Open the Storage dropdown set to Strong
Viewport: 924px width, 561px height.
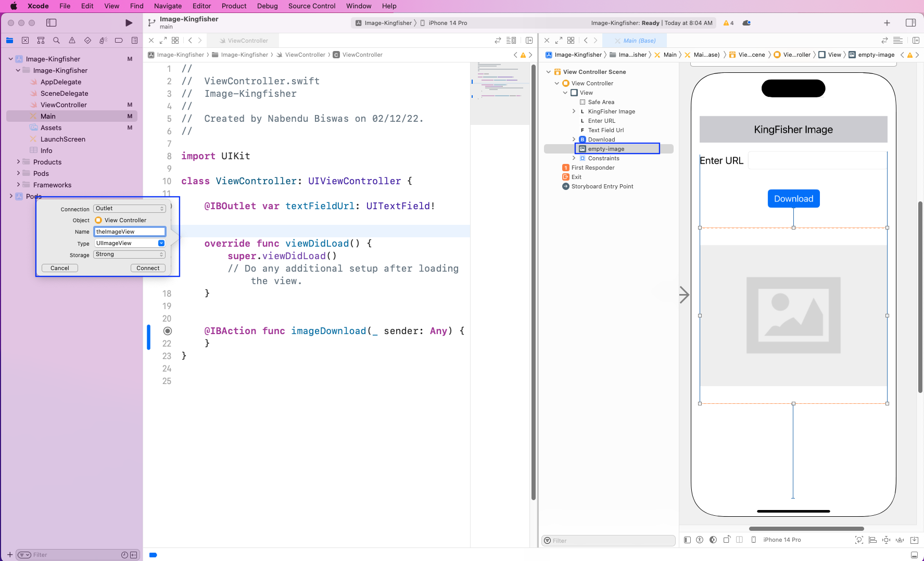[130, 254]
